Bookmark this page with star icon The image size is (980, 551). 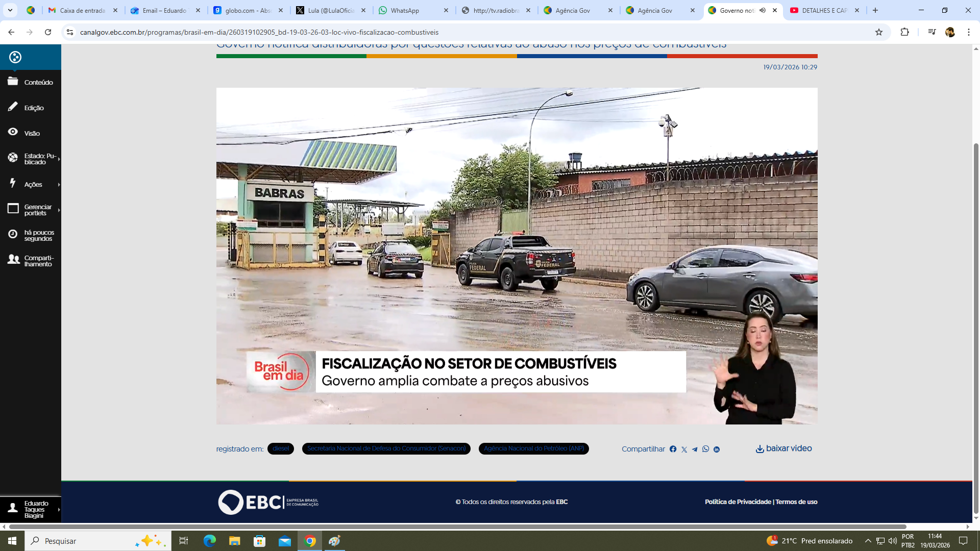click(x=878, y=32)
